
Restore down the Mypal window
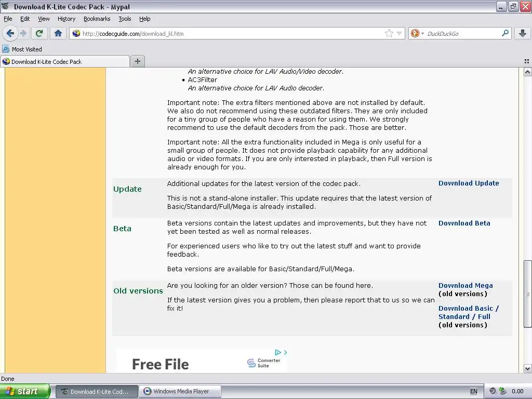pos(513,6)
